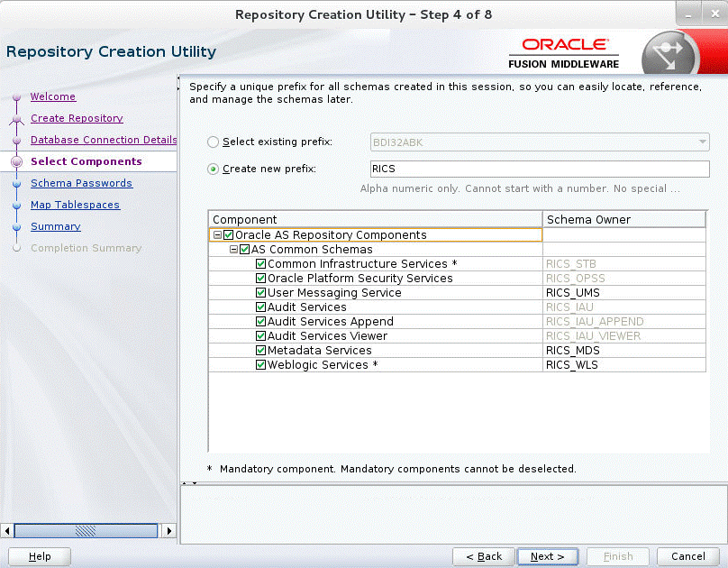Click the step marker icon beside Select Components

pos(15,161)
